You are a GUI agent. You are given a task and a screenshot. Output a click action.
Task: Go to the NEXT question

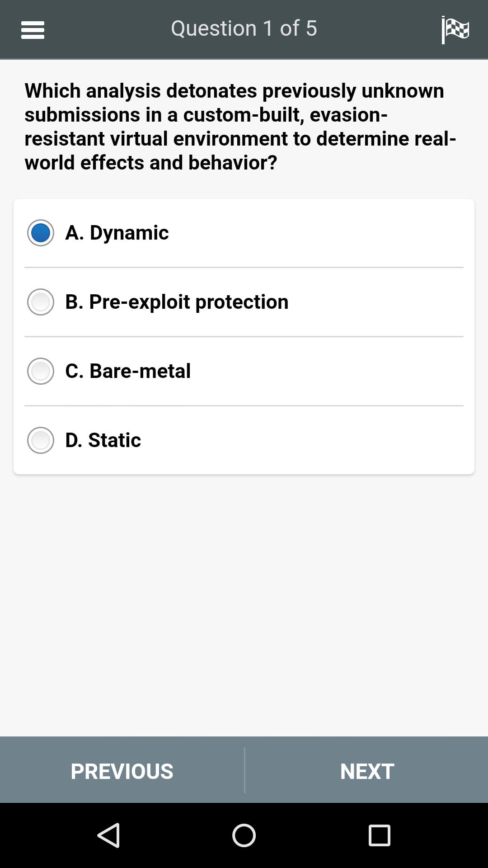366,770
